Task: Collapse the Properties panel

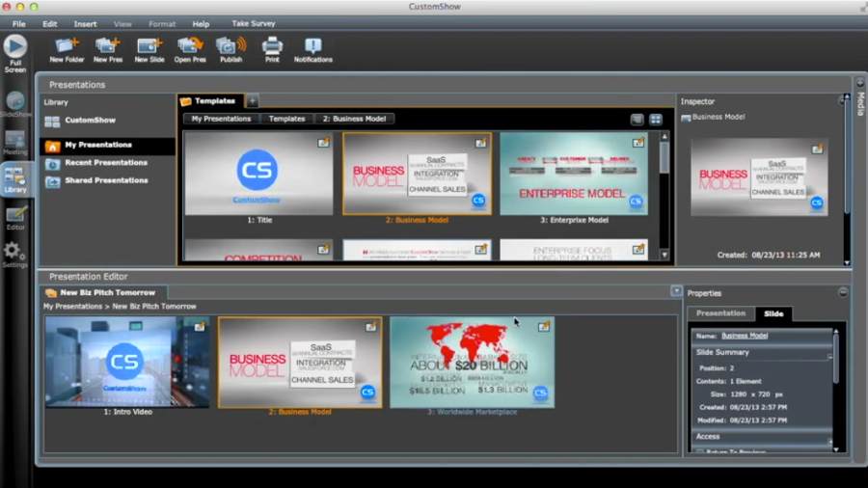Action: (x=843, y=292)
